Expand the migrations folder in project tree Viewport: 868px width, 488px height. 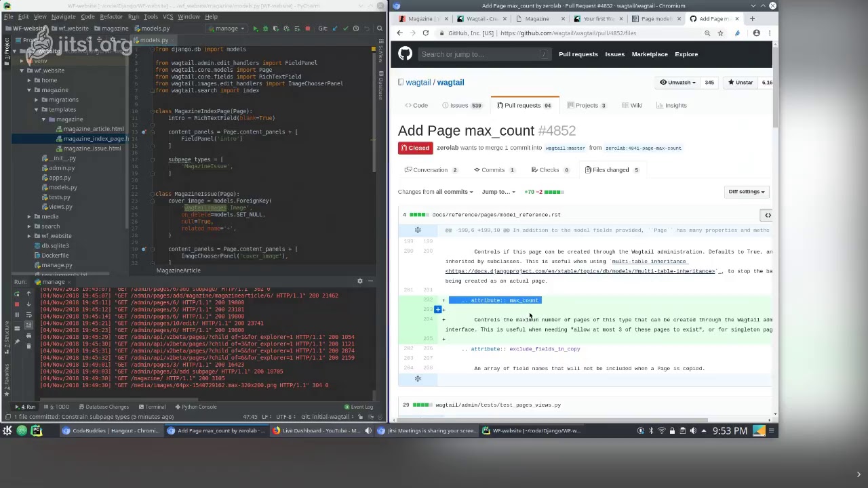click(x=36, y=100)
